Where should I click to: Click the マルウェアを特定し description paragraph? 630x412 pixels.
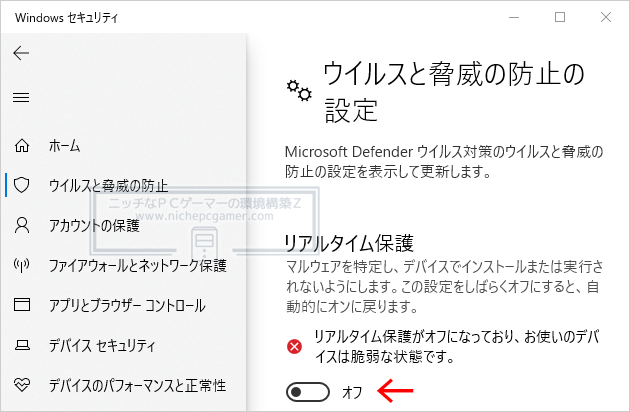pos(444,287)
